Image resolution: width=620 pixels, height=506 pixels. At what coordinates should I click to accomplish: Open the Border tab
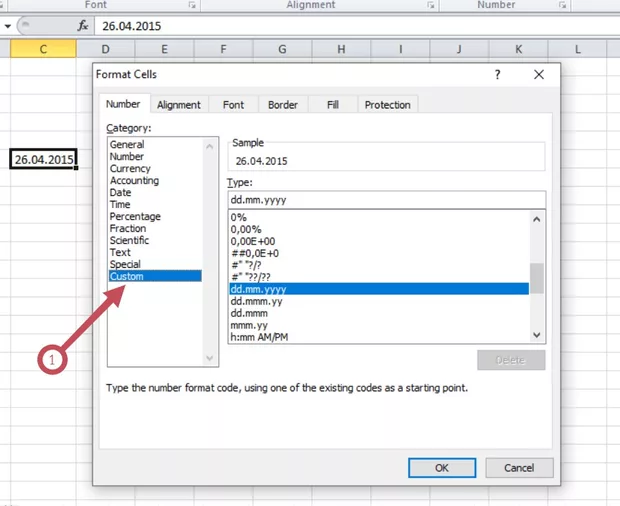pos(282,105)
